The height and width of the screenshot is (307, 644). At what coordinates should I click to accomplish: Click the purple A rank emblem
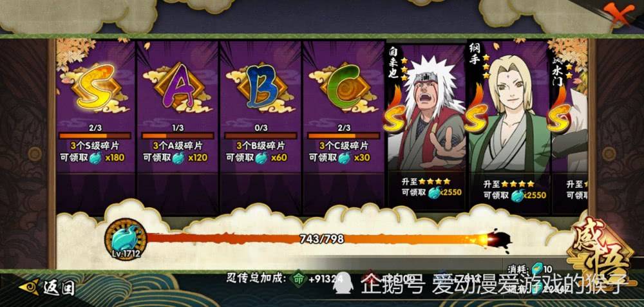click(x=178, y=86)
